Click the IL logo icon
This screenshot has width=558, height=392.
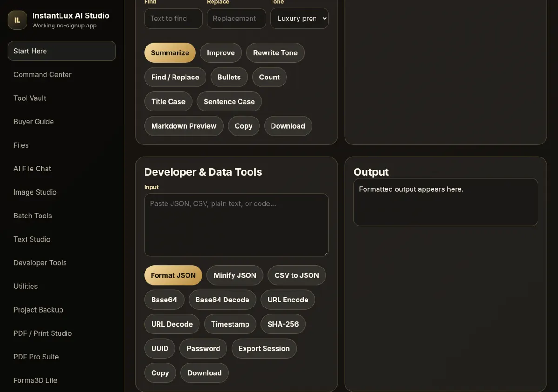pos(17,20)
